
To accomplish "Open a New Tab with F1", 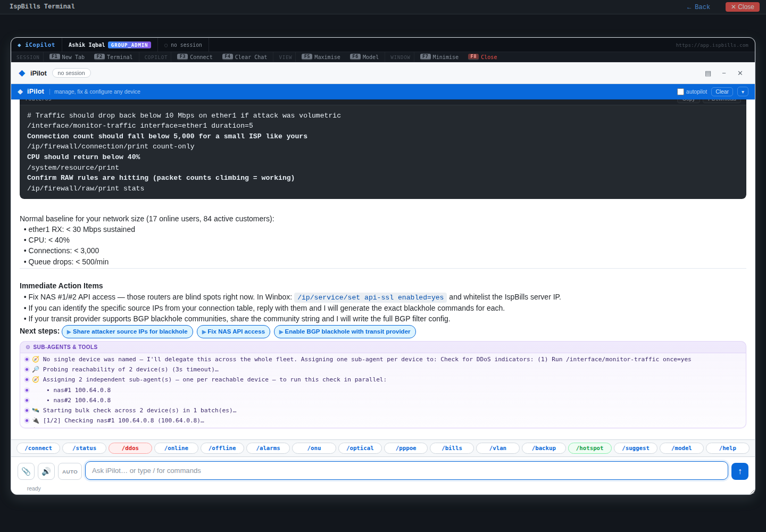I will point(67,57).
